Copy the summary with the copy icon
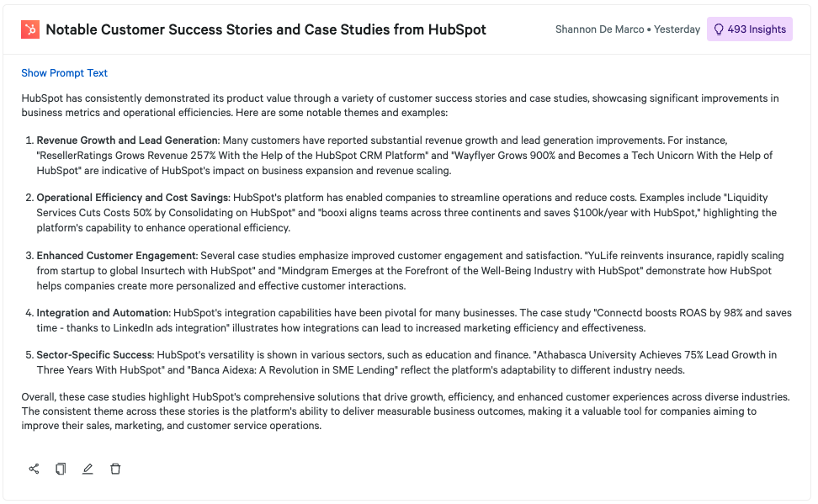 pos(61,469)
